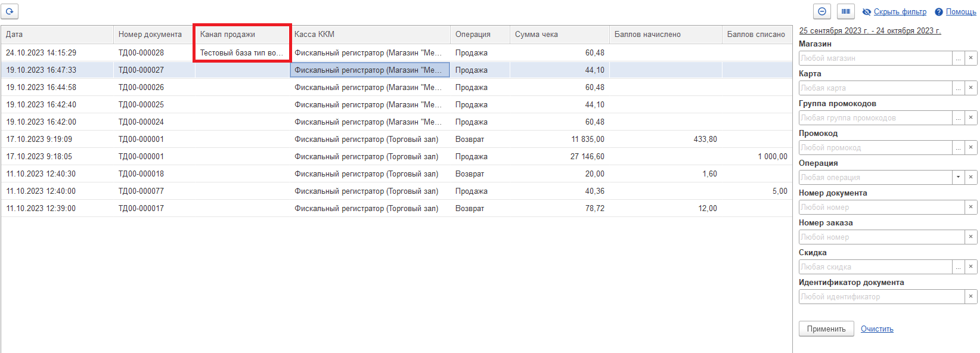
Task: Select the 1 000,00 points written-off cell
Action: (x=757, y=156)
